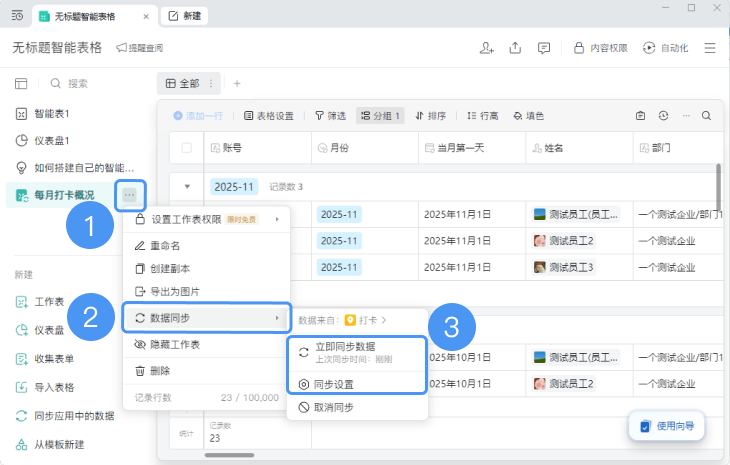Click the add collaborator icon
Screen dimensions: 730x465
pyautogui.click(x=487, y=48)
